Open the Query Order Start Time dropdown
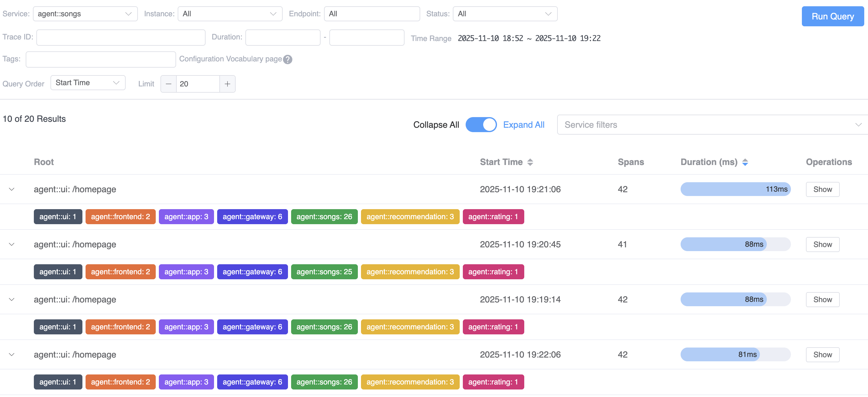868x397 pixels. pos(88,83)
